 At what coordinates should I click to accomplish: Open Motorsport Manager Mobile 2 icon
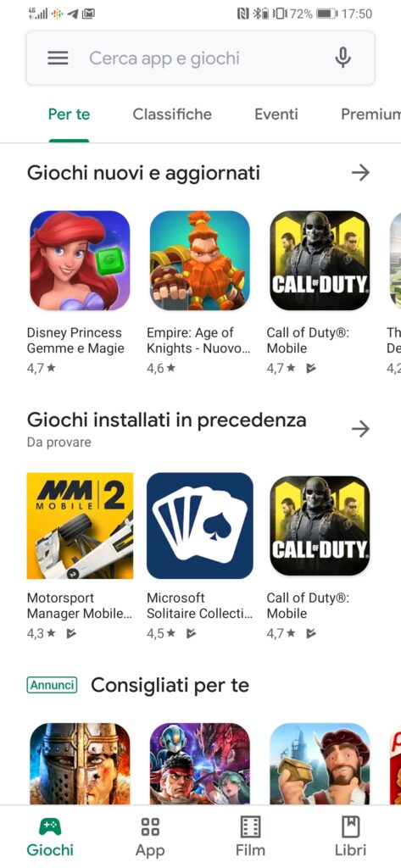(x=80, y=526)
